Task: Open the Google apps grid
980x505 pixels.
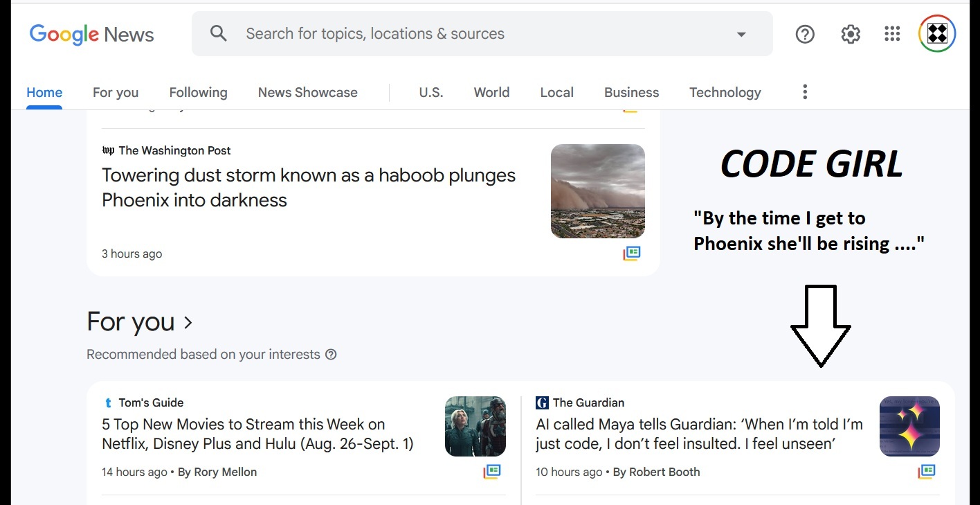Action: coord(892,34)
